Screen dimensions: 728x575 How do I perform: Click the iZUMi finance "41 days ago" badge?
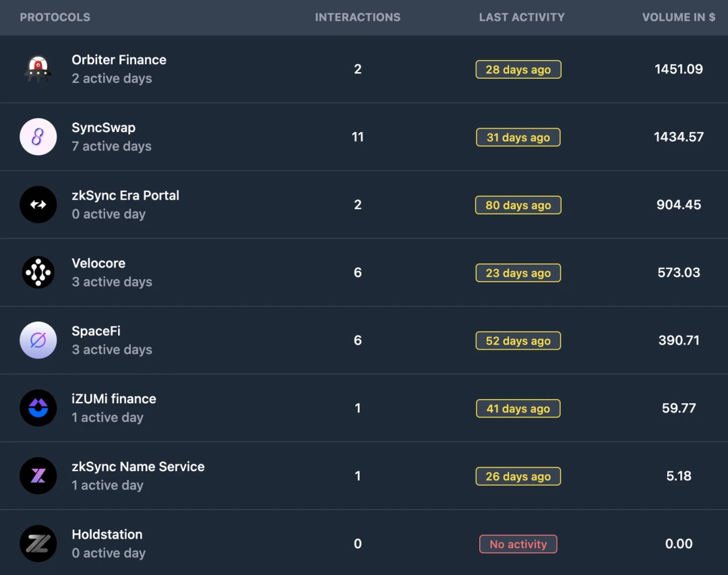tap(518, 408)
